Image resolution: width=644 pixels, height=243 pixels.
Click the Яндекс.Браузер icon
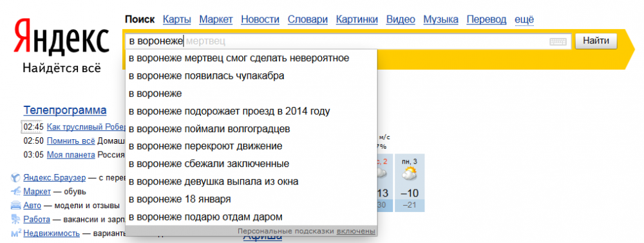point(15,178)
